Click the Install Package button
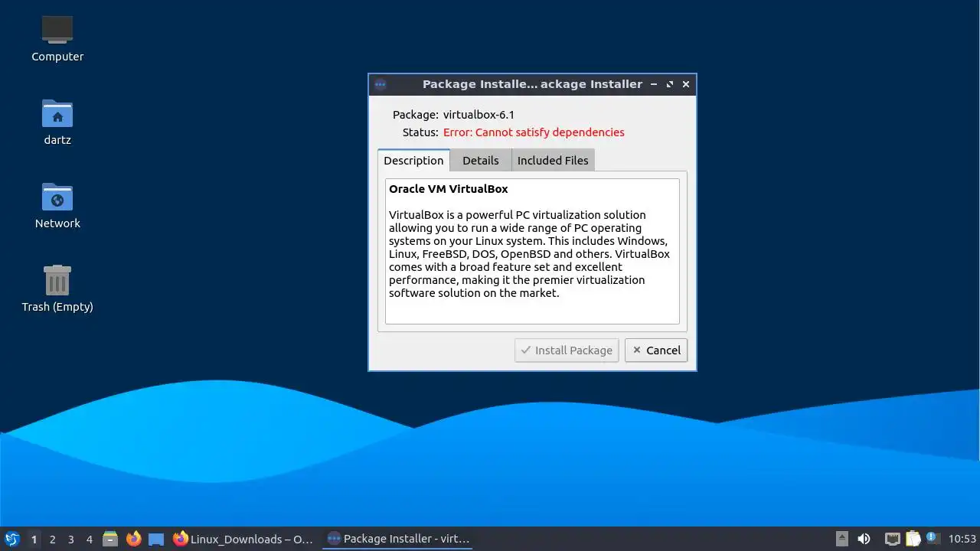The width and height of the screenshot is (980, 551). pyautogui.click(x=567, y=350)
